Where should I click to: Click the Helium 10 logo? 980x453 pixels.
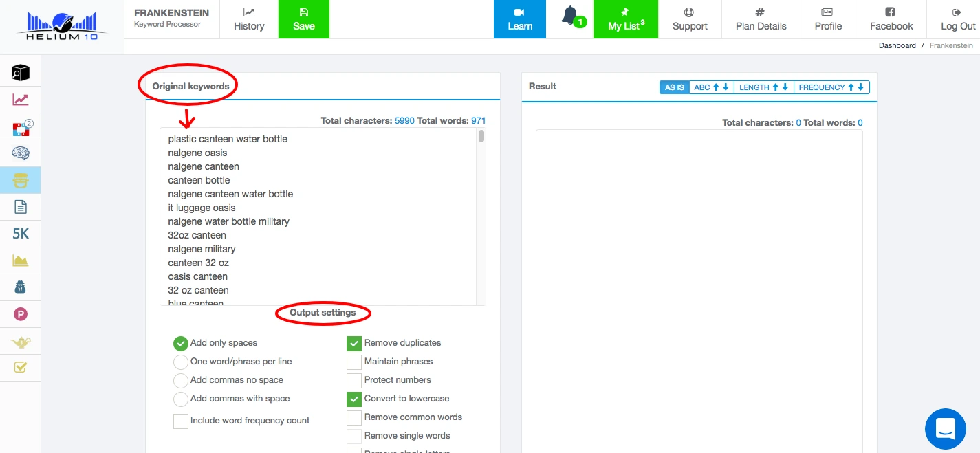(62, 26)
